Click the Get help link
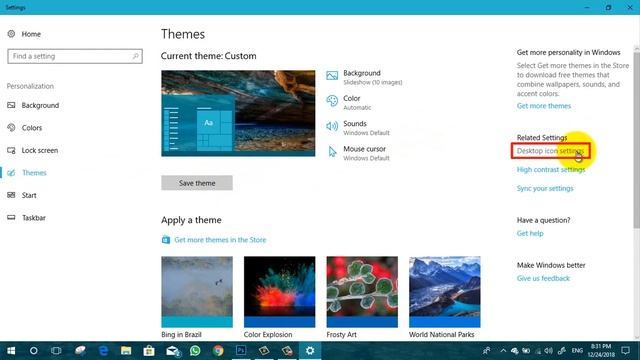This screenshot has height=360, width=640. [x=530, y=233]
